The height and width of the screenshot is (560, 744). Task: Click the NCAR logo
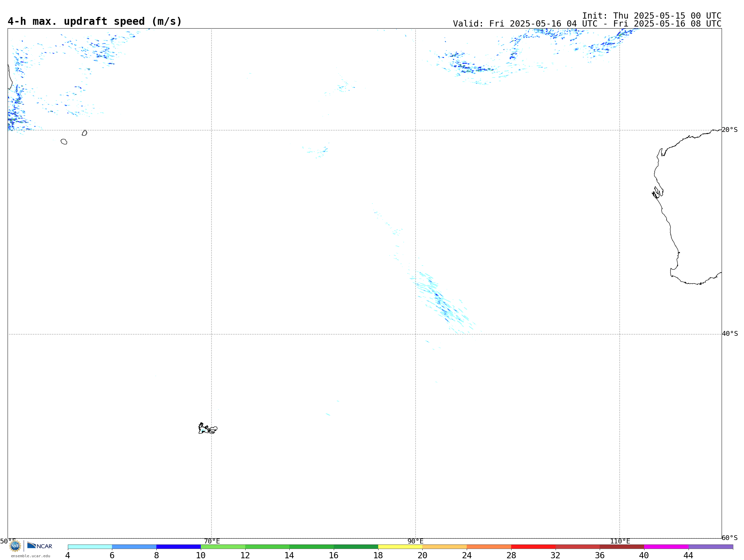40,546
